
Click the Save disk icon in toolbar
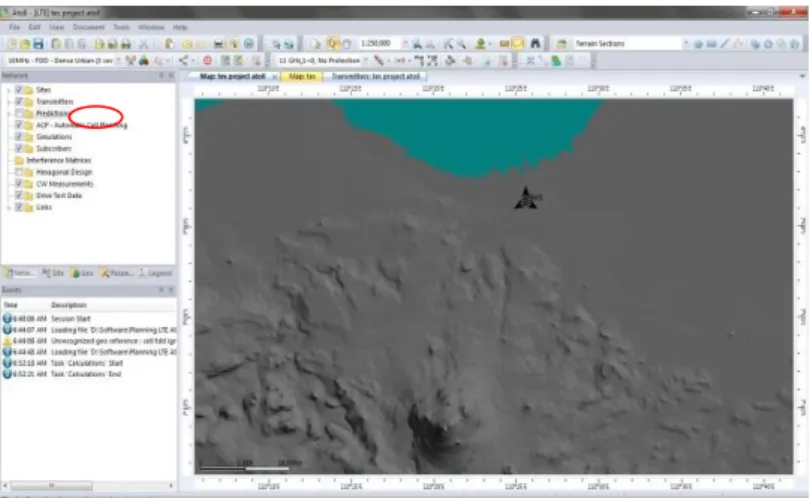pos(38,44)
